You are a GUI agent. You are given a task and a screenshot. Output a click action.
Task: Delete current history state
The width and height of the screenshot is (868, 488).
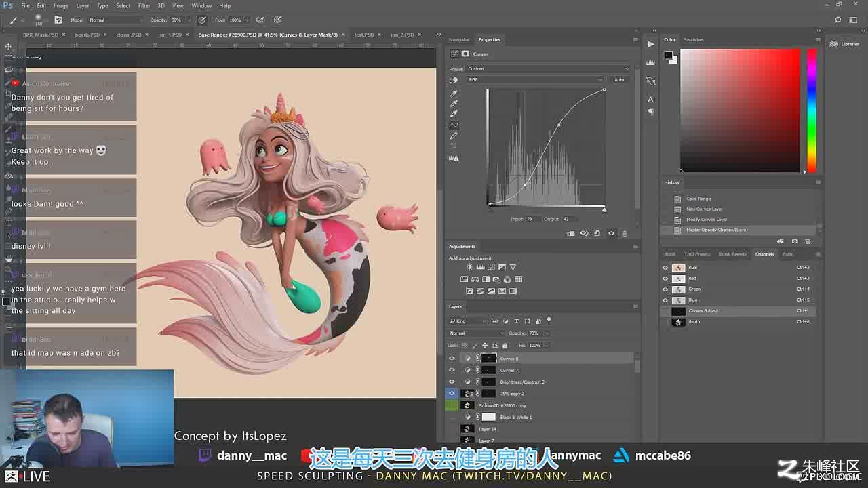click(807, 241)
